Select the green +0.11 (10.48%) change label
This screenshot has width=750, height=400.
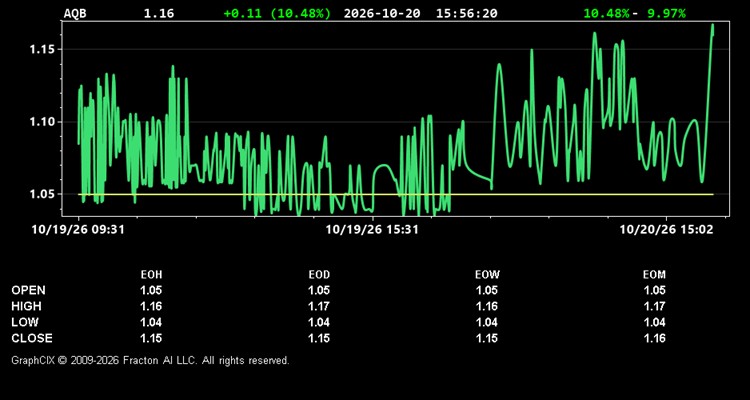(x=277, y=13)
